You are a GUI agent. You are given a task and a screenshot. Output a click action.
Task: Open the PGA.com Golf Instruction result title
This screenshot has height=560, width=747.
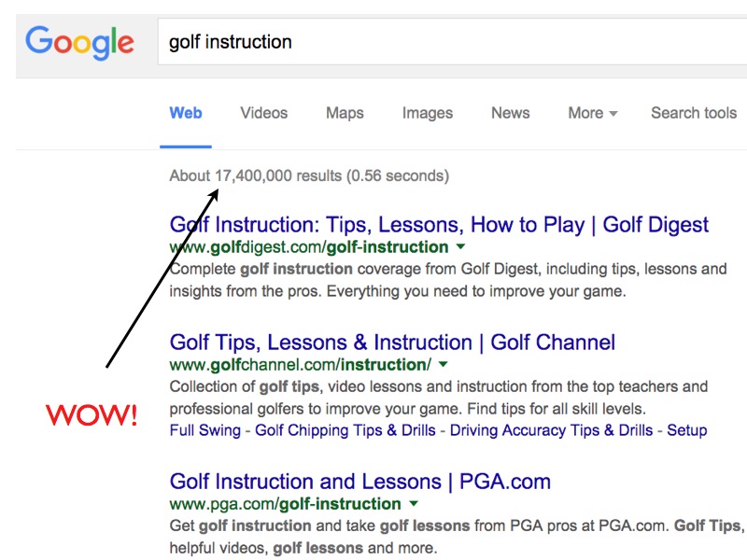(360, 482)
